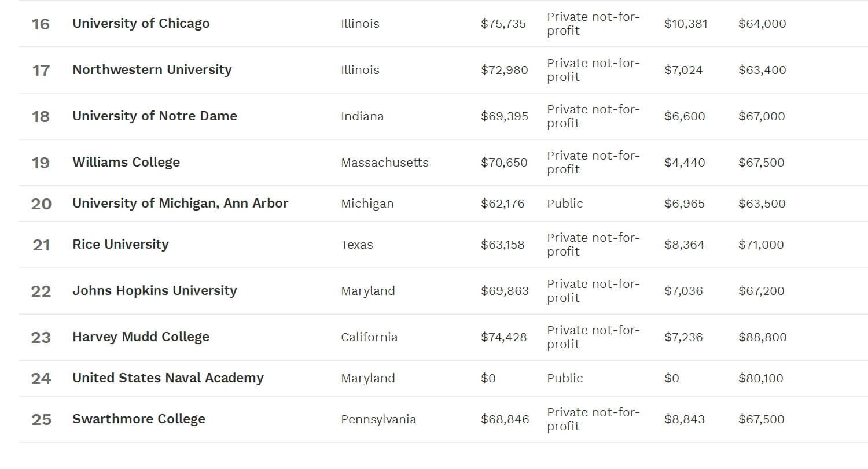Click the $88,800 salary value
The image size is (868, 469).
[762, 337]
